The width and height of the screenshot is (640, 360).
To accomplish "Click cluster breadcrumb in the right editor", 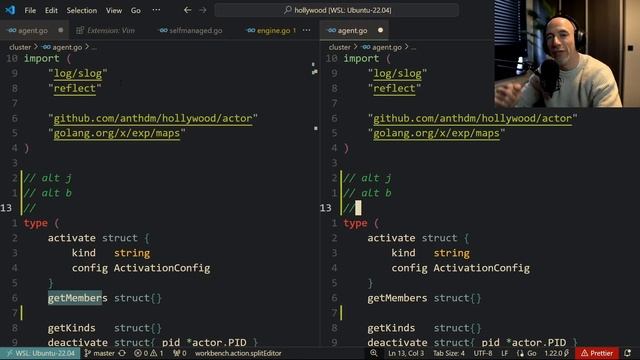I will 340,47.
